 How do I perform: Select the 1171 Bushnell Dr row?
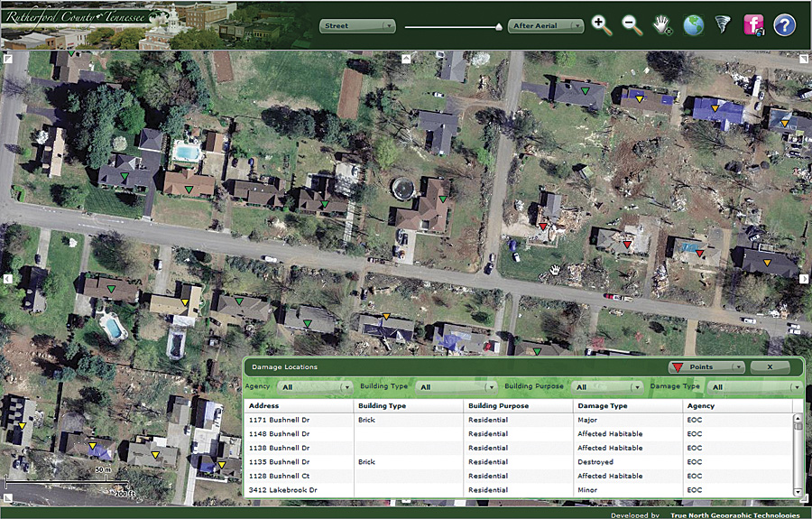tap(519, 420)
